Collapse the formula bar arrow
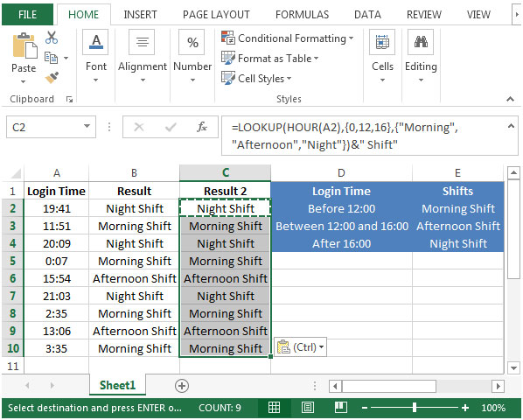This screenshot has width=523, height=420. pos(511,126)
